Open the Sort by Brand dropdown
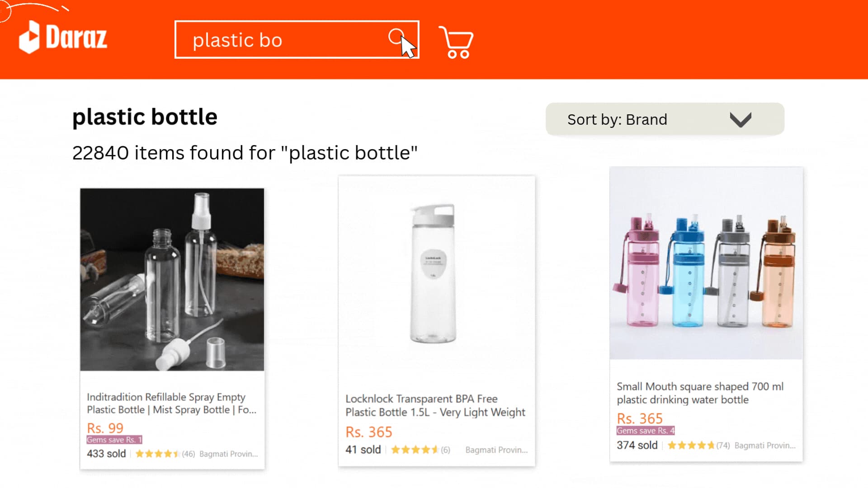The width and height of the screenshot is (868, 488). tap(665, 119)
